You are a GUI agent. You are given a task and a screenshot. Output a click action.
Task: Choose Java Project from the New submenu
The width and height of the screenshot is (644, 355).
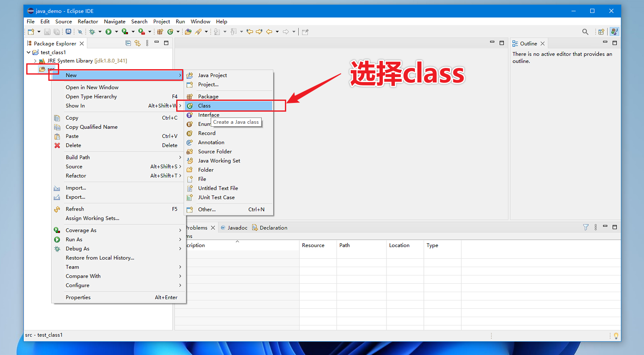229,75
